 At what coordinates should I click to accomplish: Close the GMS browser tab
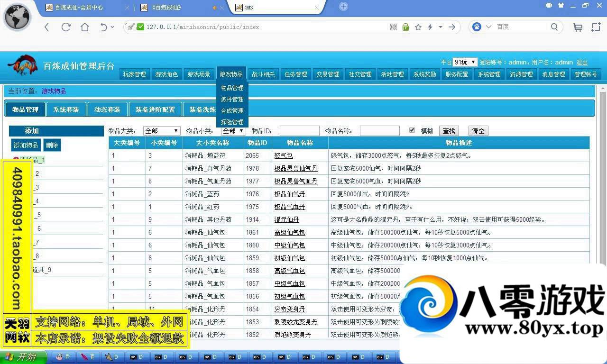coord(317,8)
